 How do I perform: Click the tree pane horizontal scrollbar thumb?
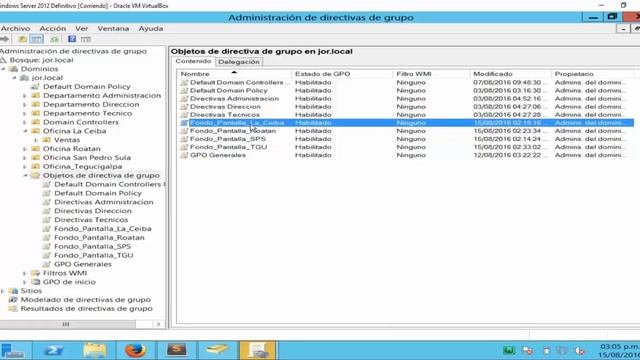pos(67,324)
